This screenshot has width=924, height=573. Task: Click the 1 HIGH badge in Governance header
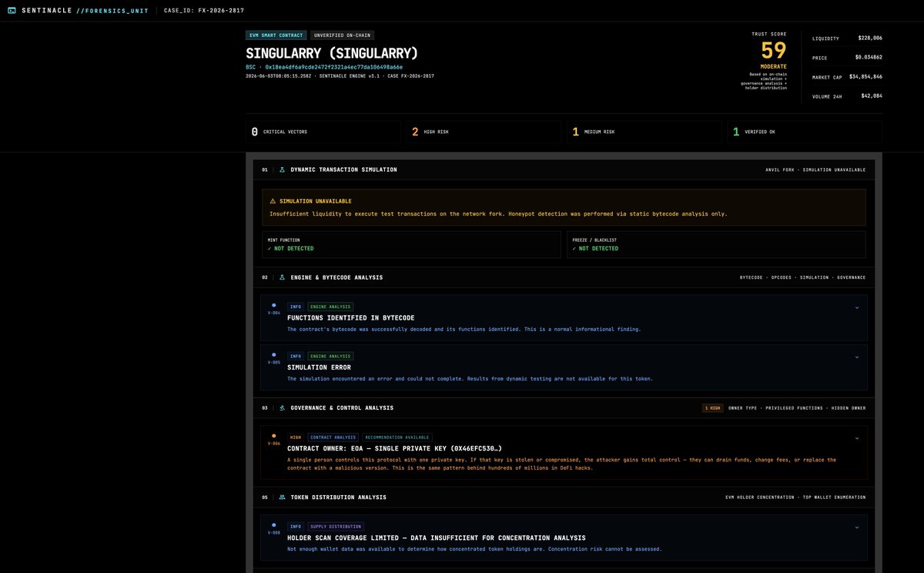(x=712, y=408)
